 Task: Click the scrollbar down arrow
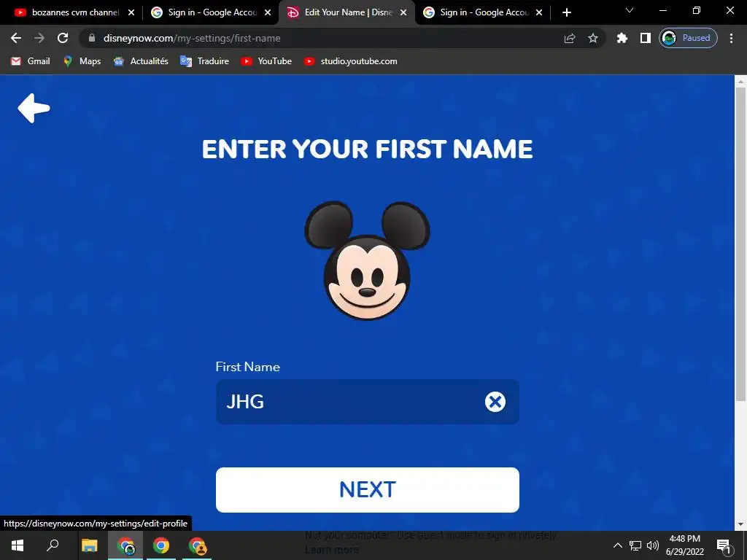(x=740, y=524)
